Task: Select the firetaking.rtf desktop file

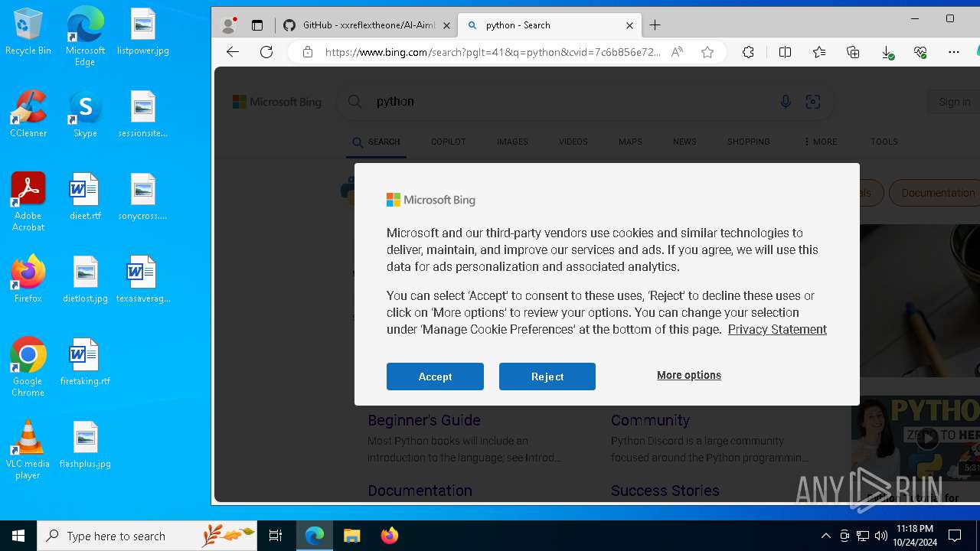Action: click(x=85, y=361)
